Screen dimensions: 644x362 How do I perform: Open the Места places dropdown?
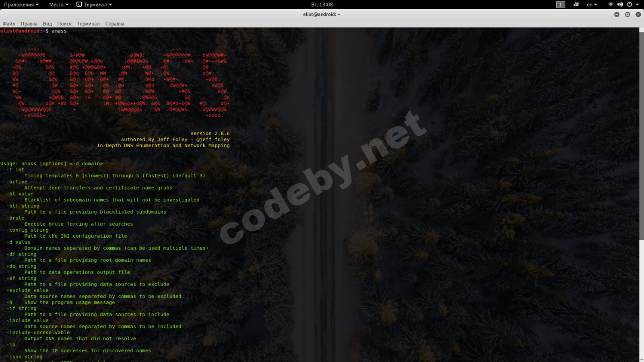point(59,4)
